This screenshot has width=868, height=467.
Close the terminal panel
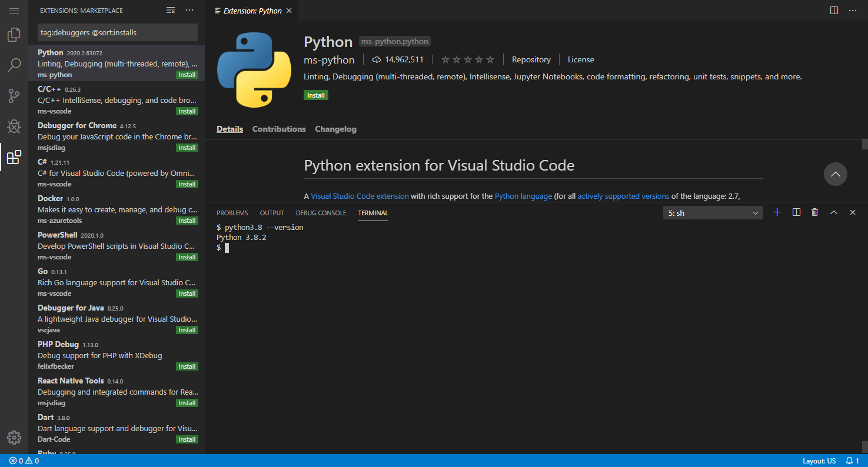click(x=852, y=212)
